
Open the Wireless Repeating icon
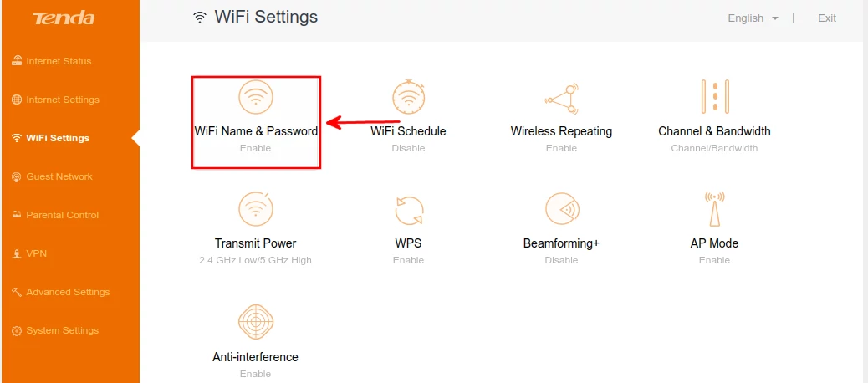click(561, 99)
